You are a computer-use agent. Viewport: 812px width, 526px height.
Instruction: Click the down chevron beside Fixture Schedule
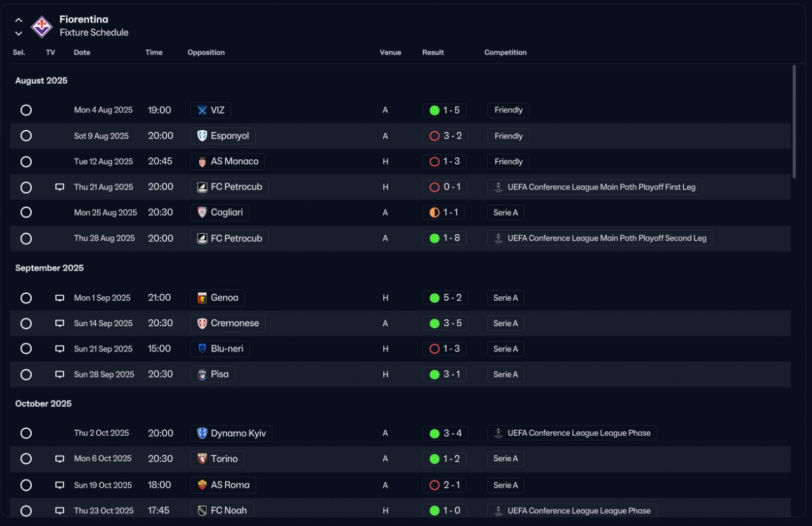(x=18, y=33)
